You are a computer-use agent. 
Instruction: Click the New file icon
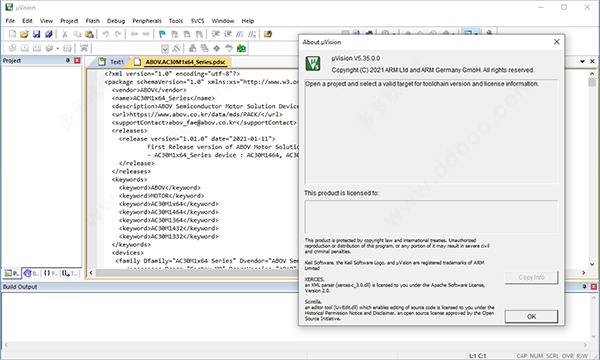point(12,34)
